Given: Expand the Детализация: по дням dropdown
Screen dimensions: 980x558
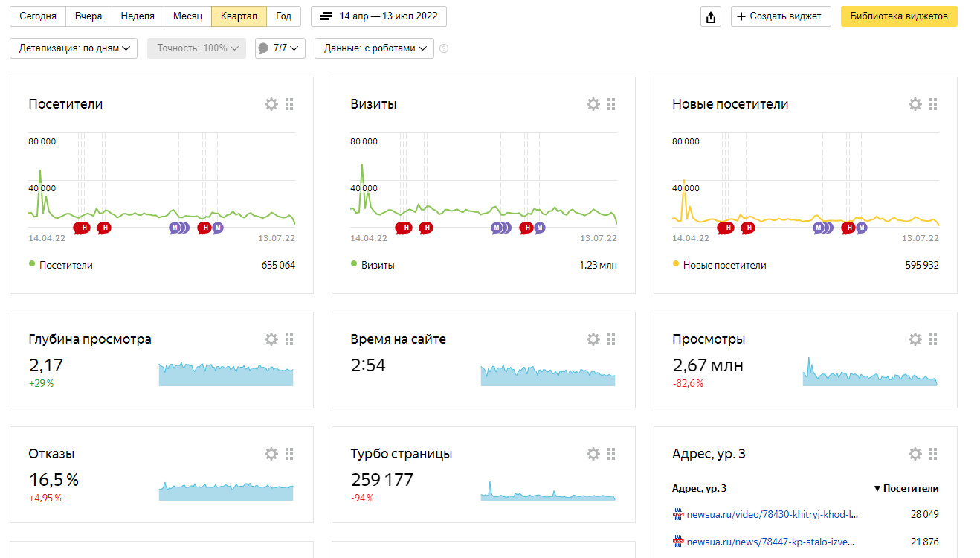Looking at the screenshot, I should (74, 48).
